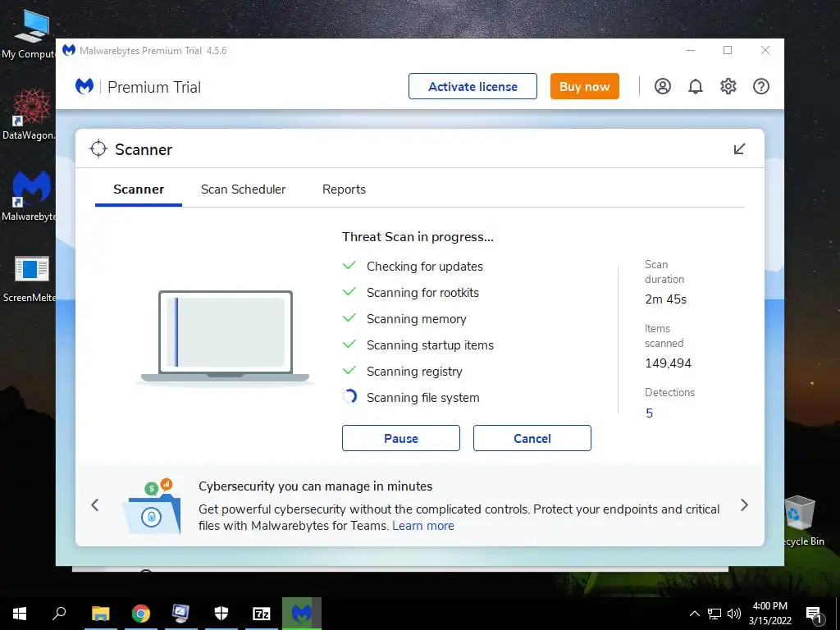
Task: Cancel the threat scan
Action: 532,438
